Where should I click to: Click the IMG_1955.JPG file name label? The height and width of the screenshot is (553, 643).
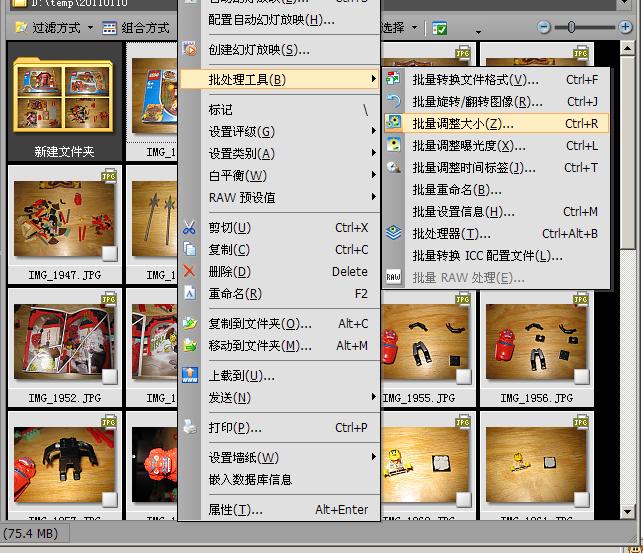[x=419, y=398]
